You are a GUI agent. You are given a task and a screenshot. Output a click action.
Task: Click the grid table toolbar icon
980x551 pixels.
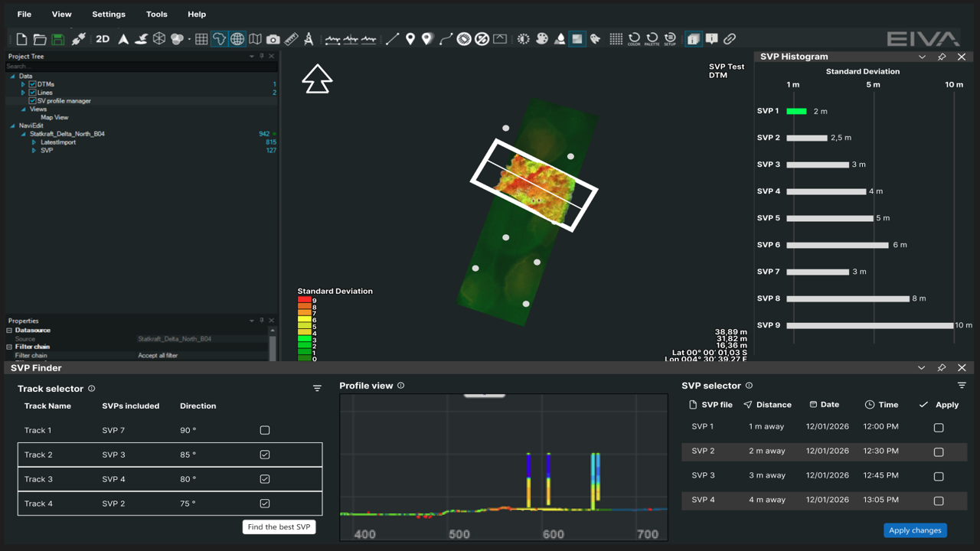point(201,39)
